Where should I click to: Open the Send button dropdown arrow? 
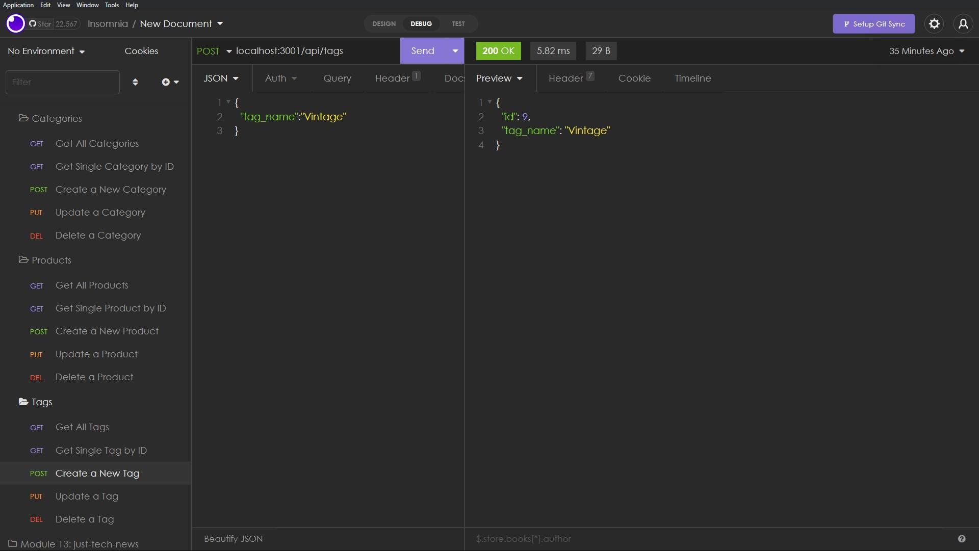click(454, 51)
